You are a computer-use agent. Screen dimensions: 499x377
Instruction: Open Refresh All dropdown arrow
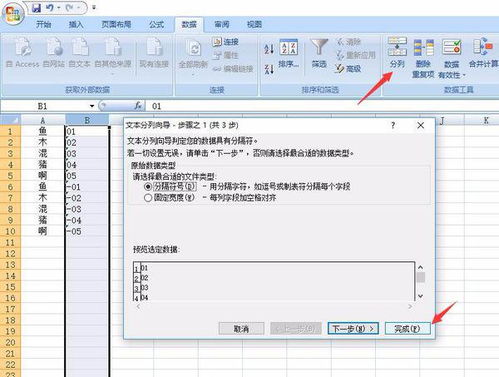[x=193, y=74]
